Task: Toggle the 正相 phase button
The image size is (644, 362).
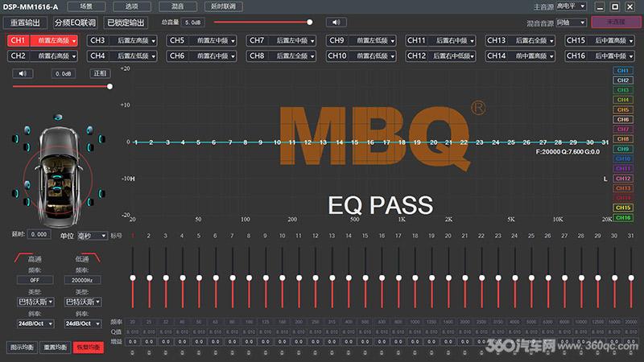Action: (100, 73)
